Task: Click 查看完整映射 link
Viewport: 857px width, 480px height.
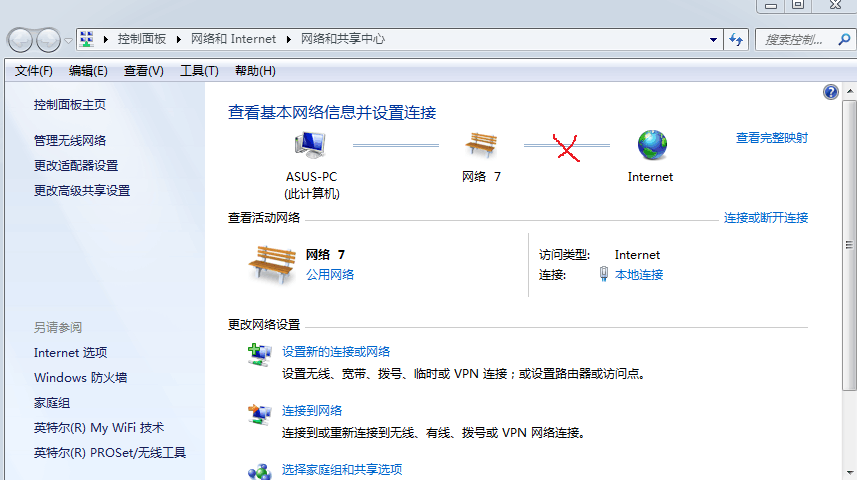Action: coord(772,138)
